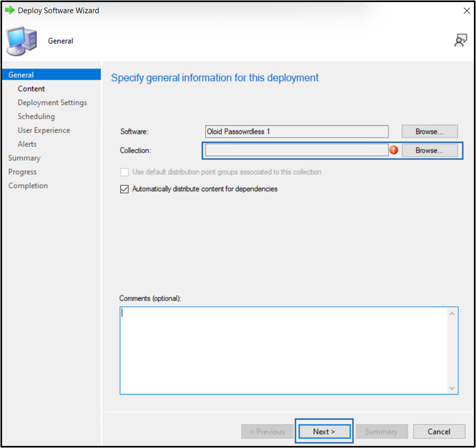The width and height of the screenshot is (476, 448).
Task: Open the User Experience step
Action: point(44,130)
